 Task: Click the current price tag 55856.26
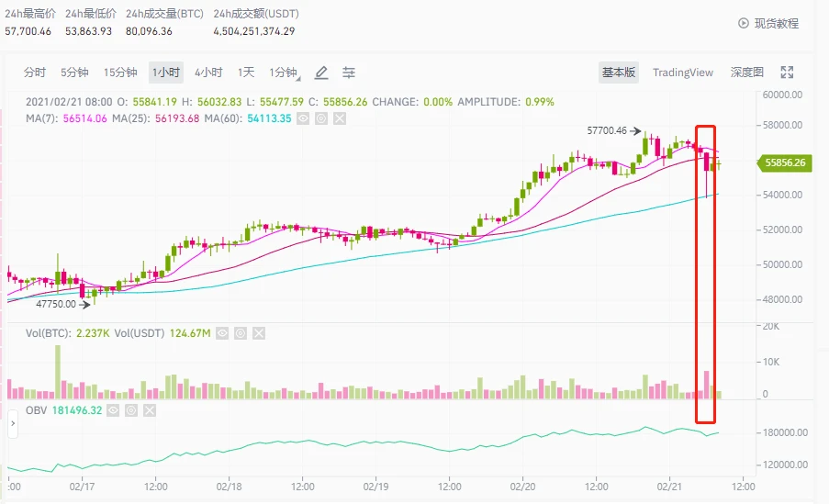(785, 162)
